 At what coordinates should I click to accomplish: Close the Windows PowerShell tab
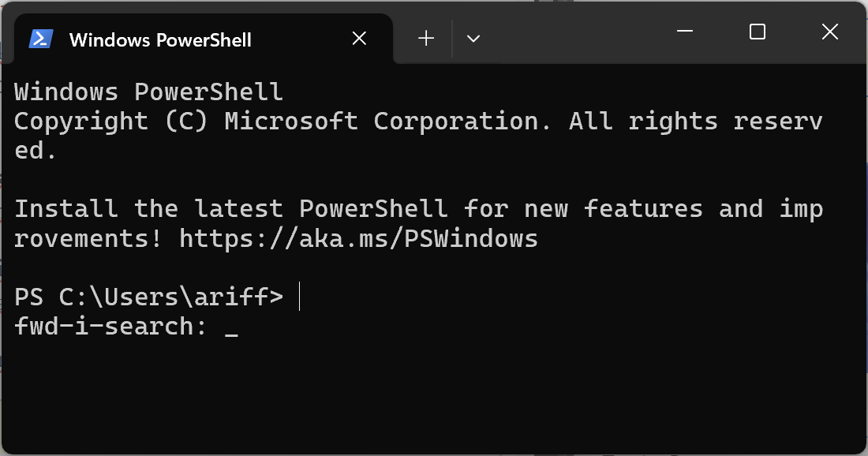tap(359, 39)
